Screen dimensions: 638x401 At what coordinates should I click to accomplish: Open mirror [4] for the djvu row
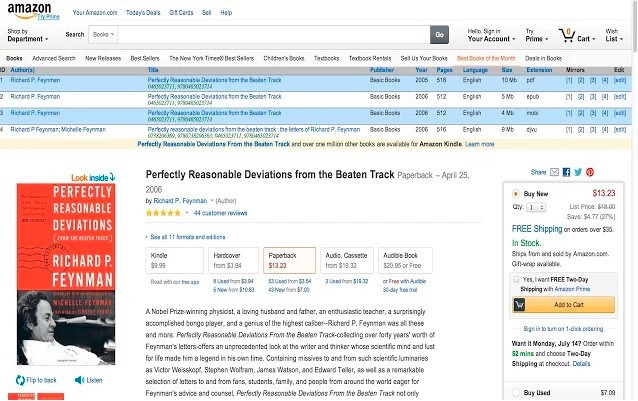[x=605, y=129]
